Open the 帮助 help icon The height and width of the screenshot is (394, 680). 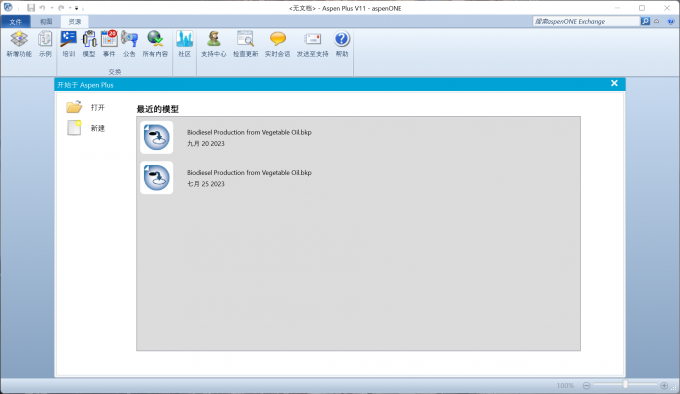coord(342,44)
